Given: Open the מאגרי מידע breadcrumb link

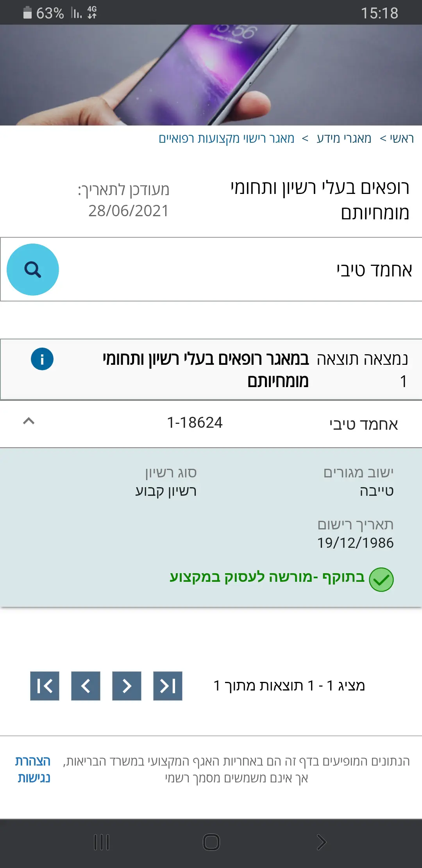Looking at the screenshot, I should click(344, 138).
